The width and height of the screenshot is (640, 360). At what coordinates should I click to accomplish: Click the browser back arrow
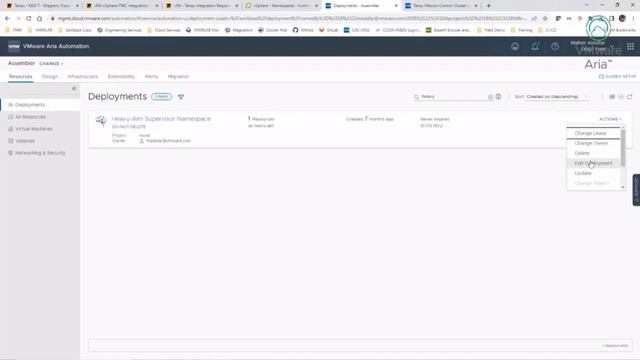point(7,18)
